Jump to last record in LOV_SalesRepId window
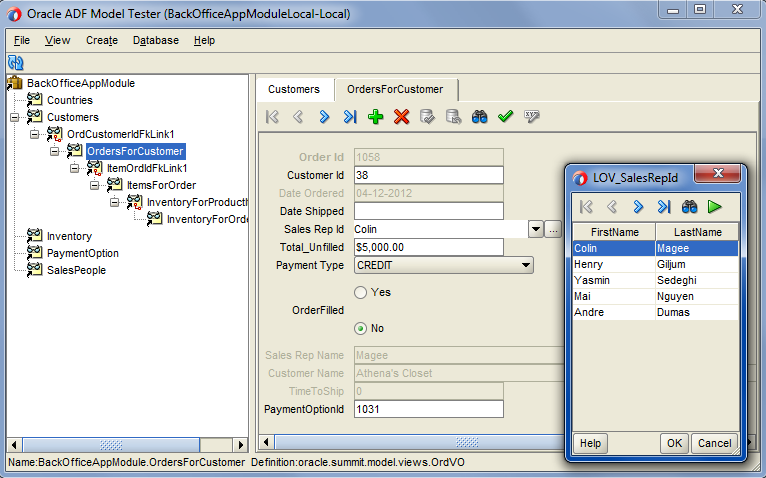The width and height of the screenshot is (766, 478). point(663,207)
